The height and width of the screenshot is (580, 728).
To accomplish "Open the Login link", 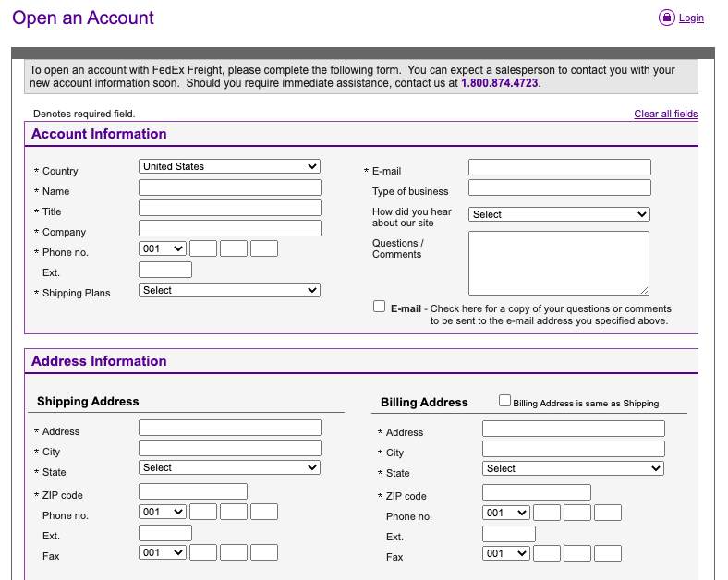I will pos(691,18).
